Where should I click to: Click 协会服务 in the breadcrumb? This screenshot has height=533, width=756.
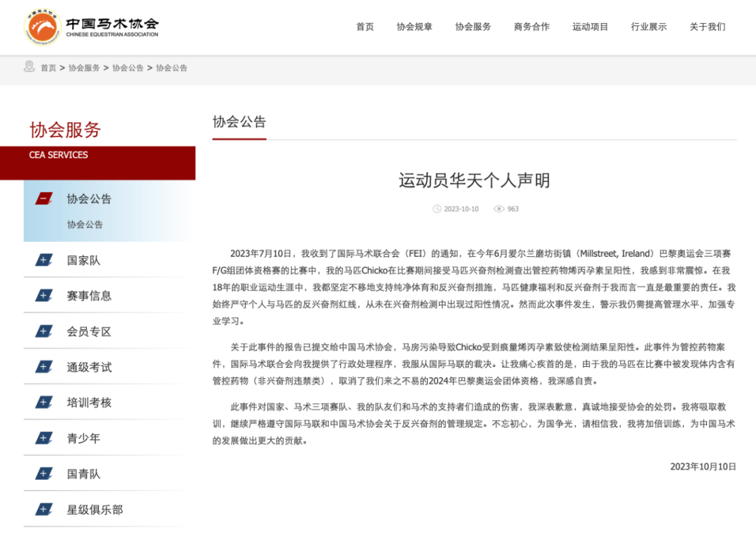point(85,68)
